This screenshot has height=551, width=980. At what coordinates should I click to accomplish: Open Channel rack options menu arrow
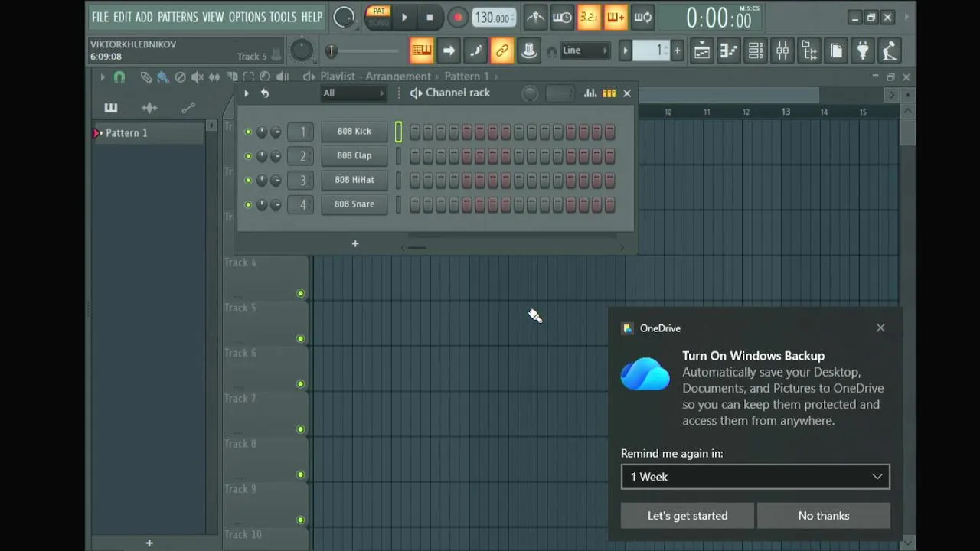click(247, 93)
